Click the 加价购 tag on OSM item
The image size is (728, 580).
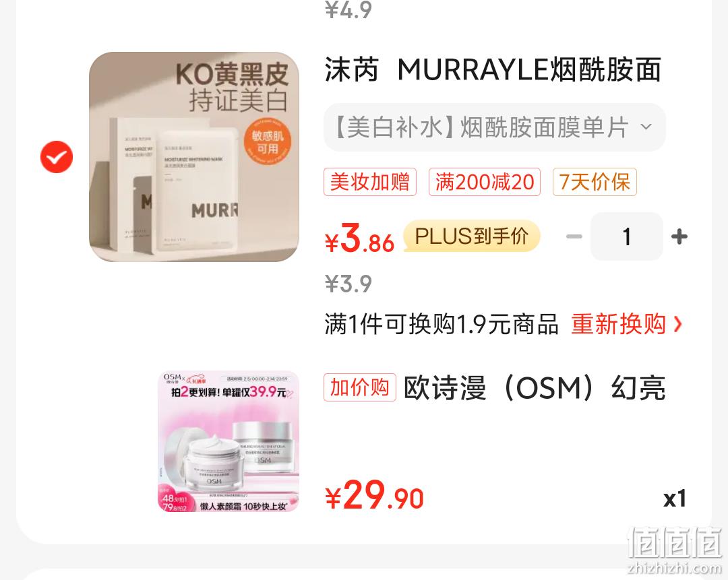[360, 387]
